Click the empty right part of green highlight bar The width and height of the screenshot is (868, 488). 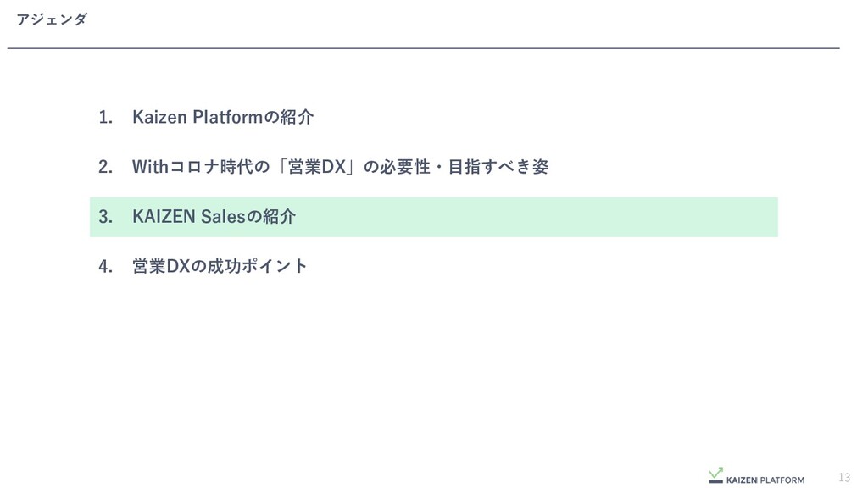537,217
